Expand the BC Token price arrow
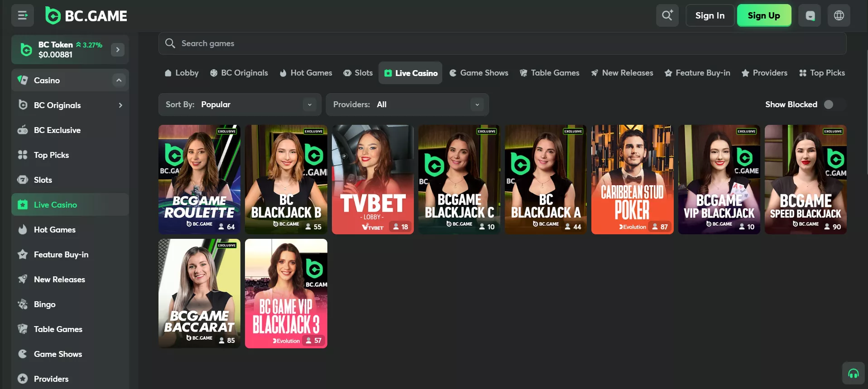868x389 pixels. coord(118,50)
